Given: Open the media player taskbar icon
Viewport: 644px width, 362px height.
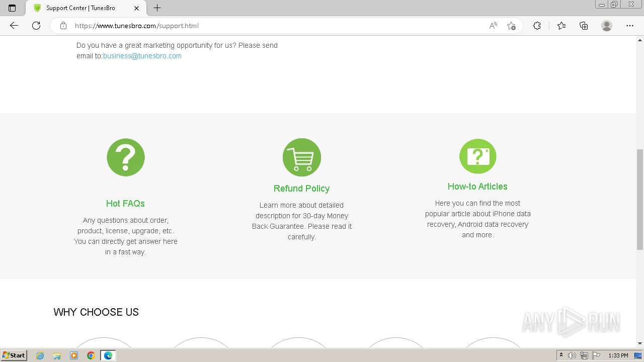Looking at the screenshot, I should (x=74, y=355).
